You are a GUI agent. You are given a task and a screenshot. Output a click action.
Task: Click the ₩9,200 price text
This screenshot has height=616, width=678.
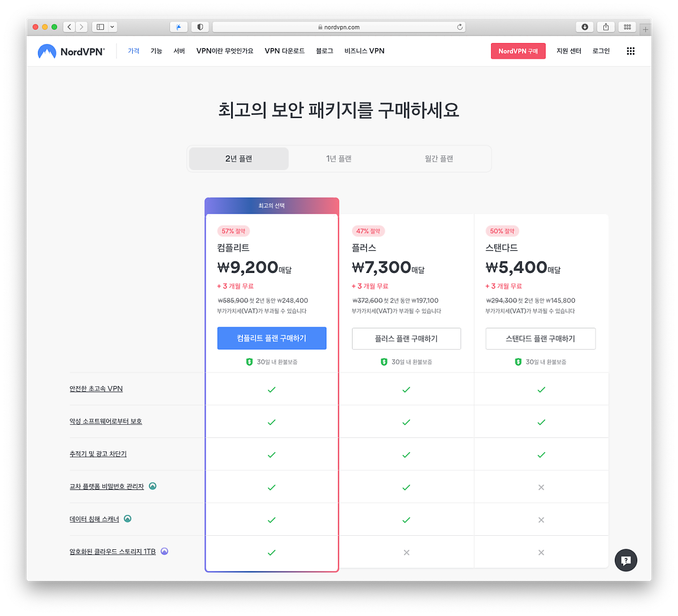pos(248,267)
